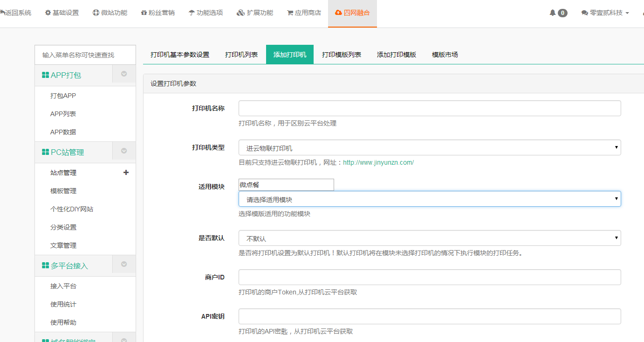Open the 功能选项 top menu

[x=206, y=13]
